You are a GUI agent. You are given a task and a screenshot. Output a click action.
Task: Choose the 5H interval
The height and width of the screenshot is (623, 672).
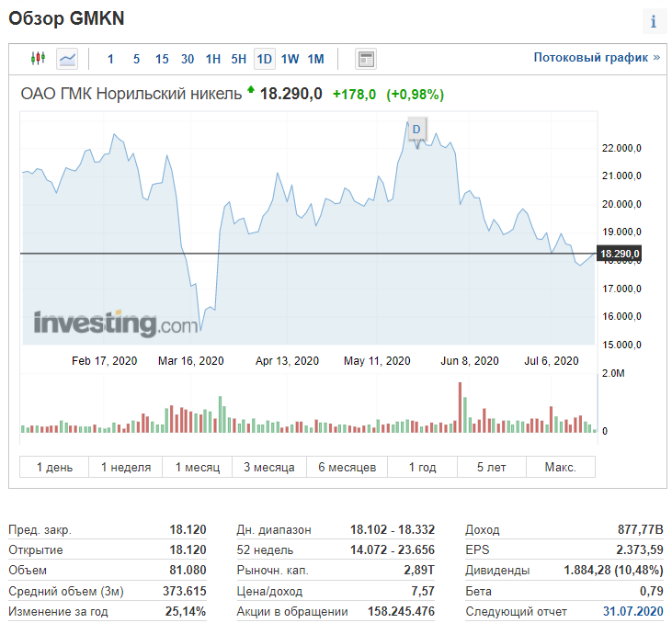point(239,59)
